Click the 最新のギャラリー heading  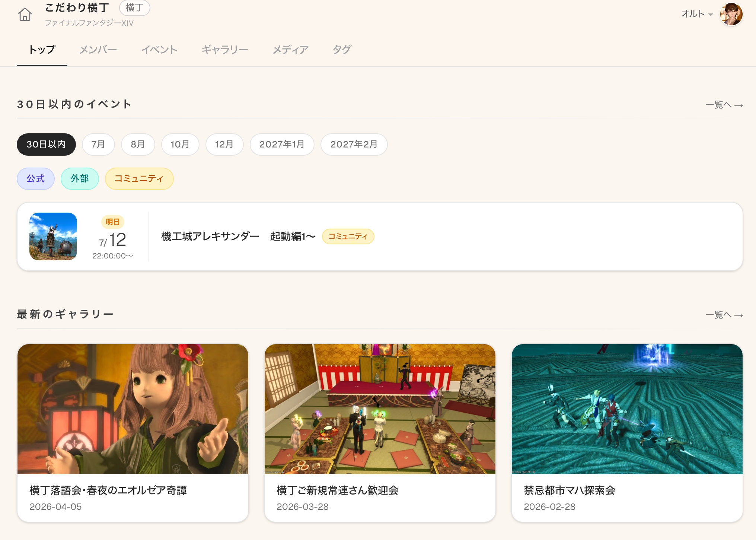click(65, 314)
